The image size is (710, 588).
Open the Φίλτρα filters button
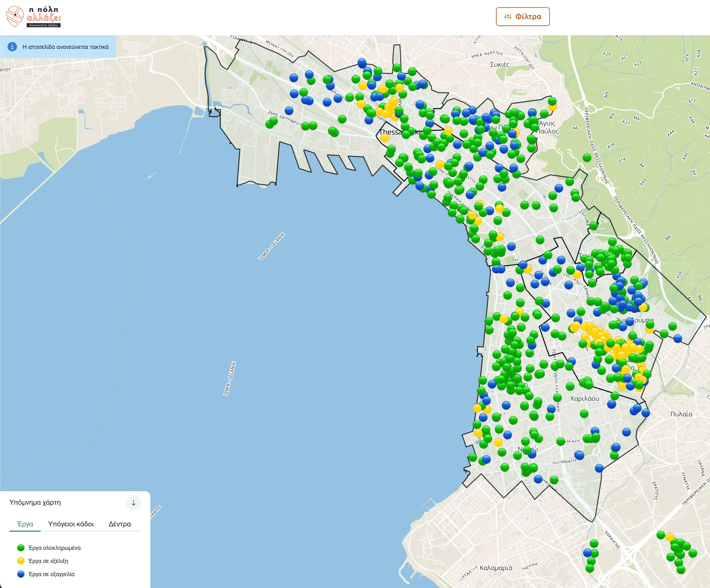(x=522, y=17)
